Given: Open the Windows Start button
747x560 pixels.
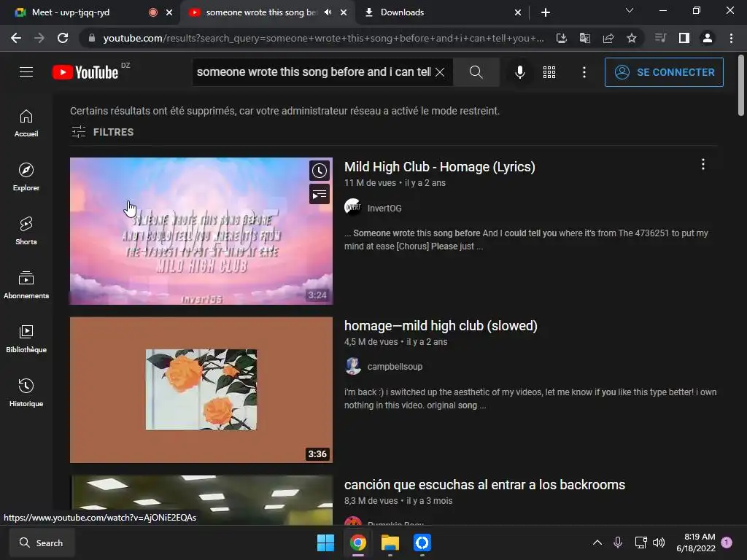Looking at the screenshot, I should [326, 542].
